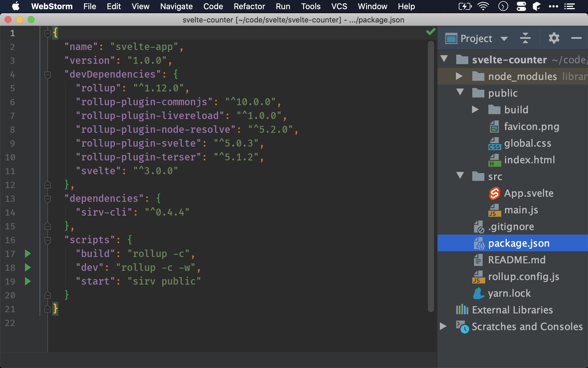Screen dimensions: 588x368
Task: Click the .gitignore file icon
Action: 479,227
